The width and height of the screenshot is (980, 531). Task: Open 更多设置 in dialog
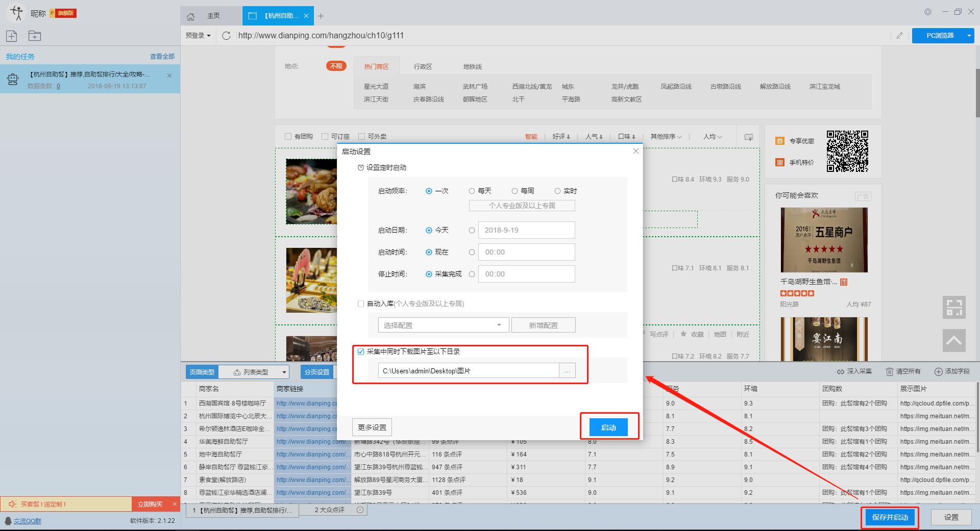[x=372, y=427]
